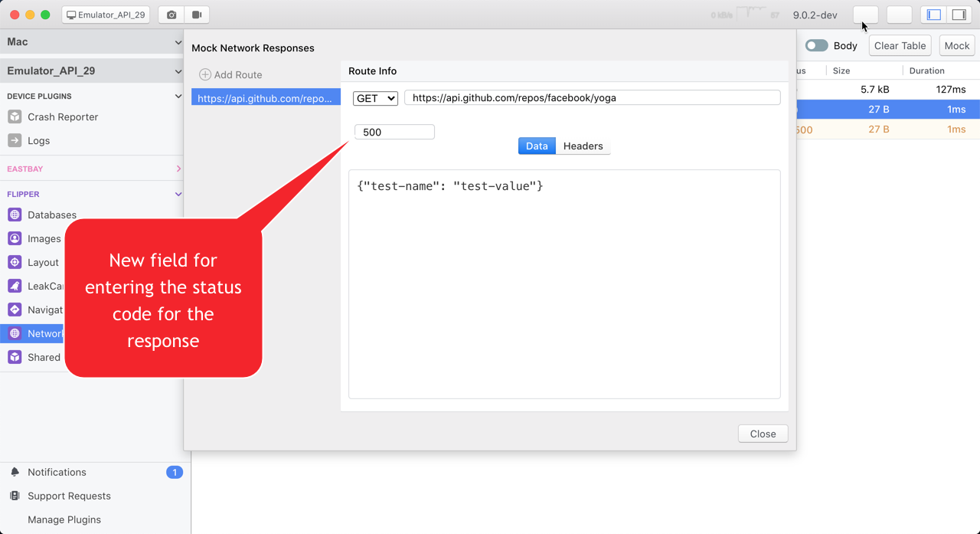Toggle the left sidebar layout icon
Viewport: 980px width, 534px height.
(x=934, y=15)
